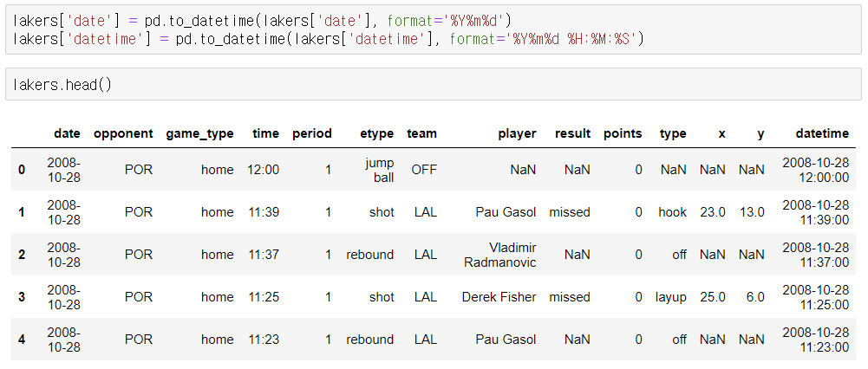Click datetime '2008-10-28 12:00:00'
The image size is (868, 369).
(815, 170)
